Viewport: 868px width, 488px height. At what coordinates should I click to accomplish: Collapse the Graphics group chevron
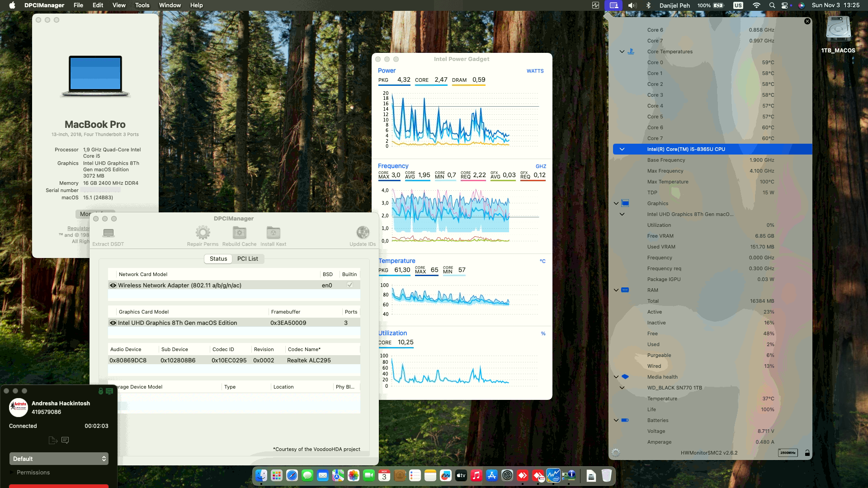point(616,203)
